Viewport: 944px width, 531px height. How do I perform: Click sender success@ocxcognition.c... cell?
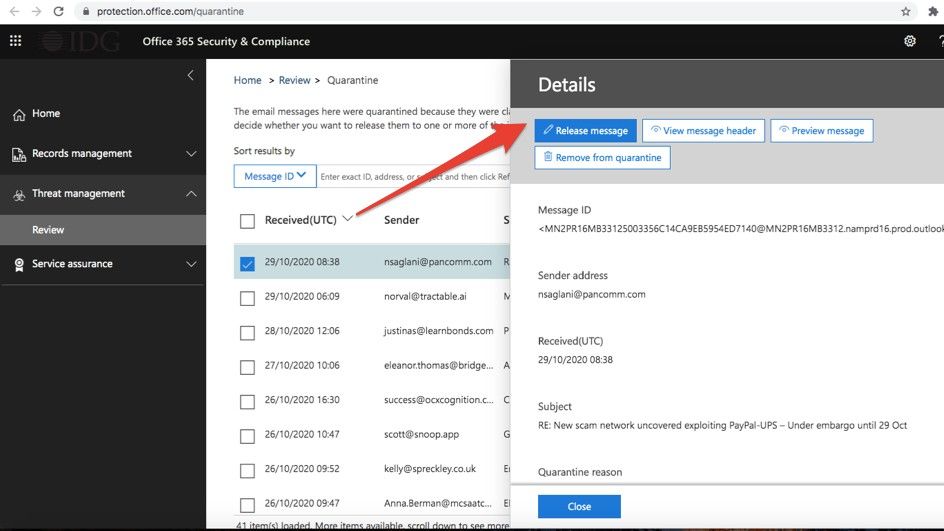438,399
